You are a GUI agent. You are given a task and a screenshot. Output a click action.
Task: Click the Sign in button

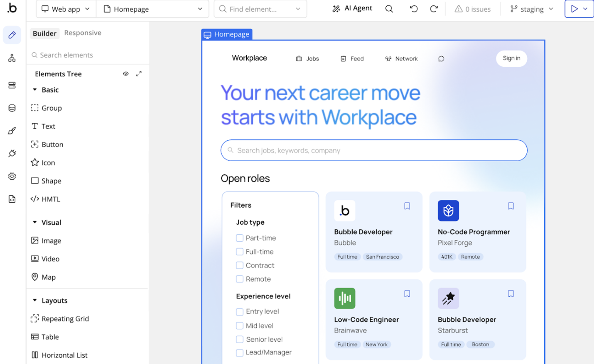(x=511, y=58)
